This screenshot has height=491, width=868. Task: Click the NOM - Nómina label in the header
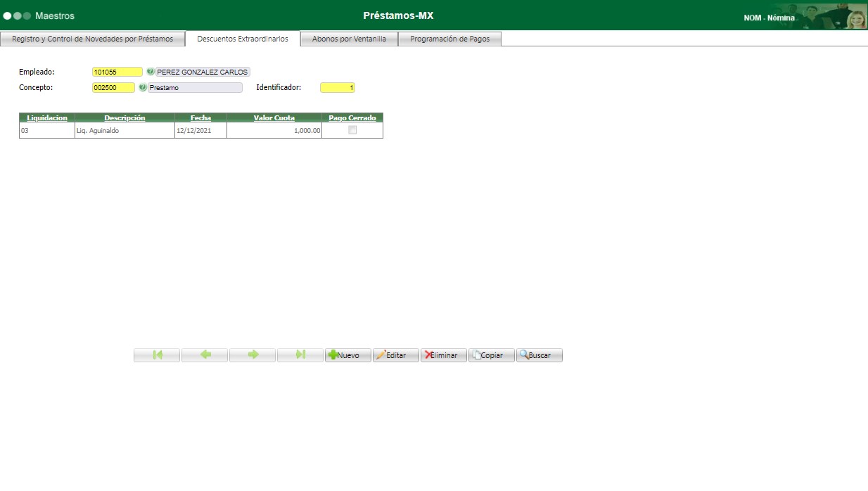770,18
